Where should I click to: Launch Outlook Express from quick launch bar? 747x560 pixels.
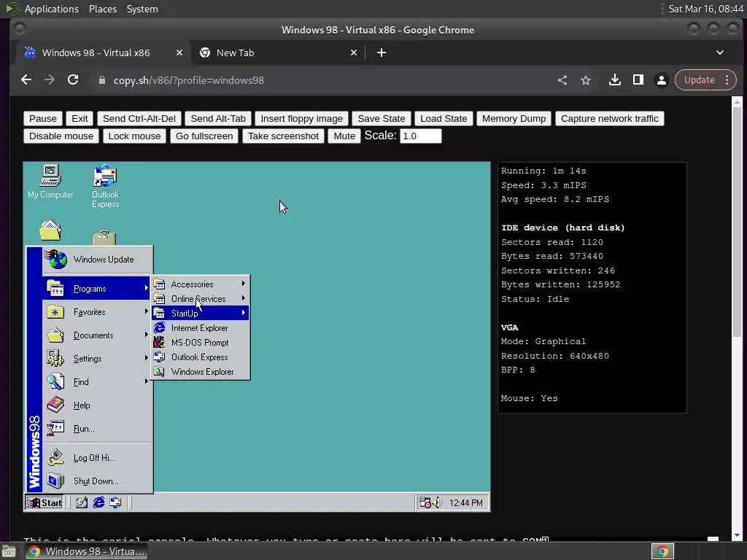[x=115, y=502]
